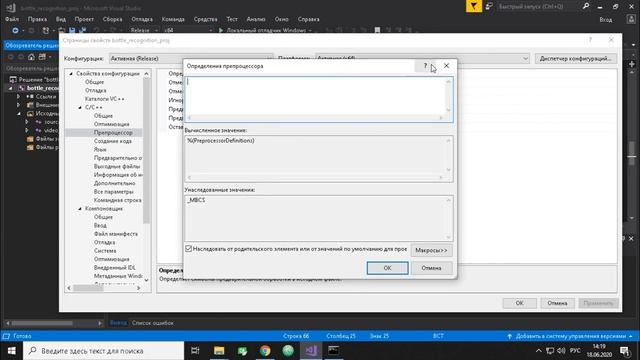Click the green app icon on taskbar

(x=242, y=351)
